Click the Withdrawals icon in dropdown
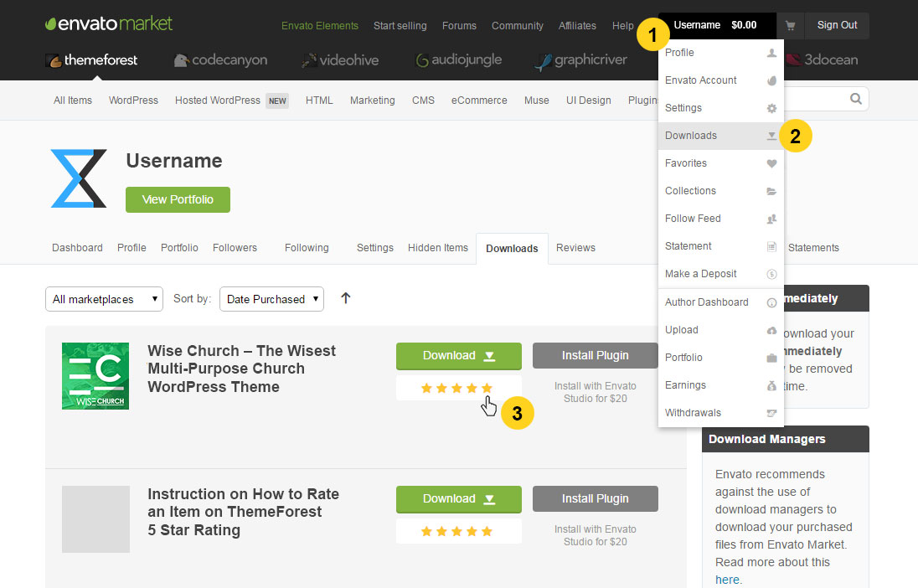918x588 pixels. click(771, 413)
